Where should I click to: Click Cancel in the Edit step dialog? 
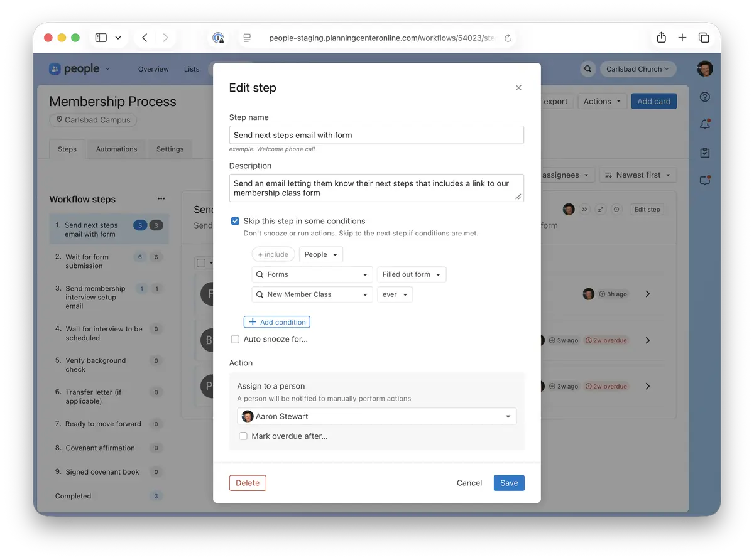pyautogui.click(x=469, y=483)
